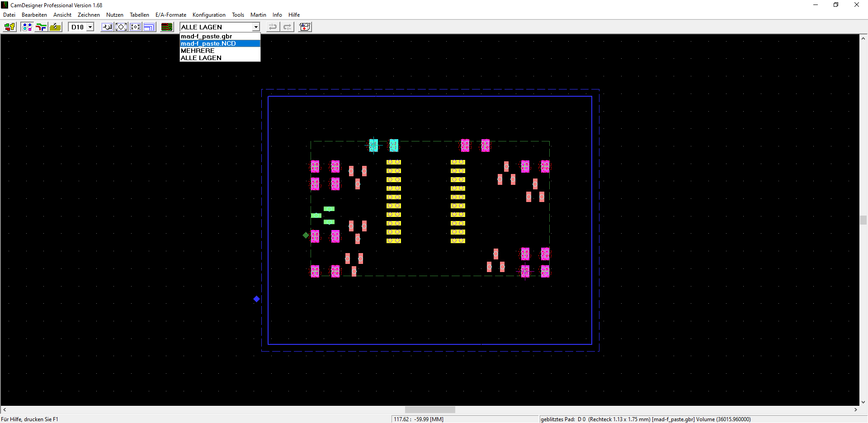Toggle the pads display mode button
868x423 pixels.
point(27,27)
